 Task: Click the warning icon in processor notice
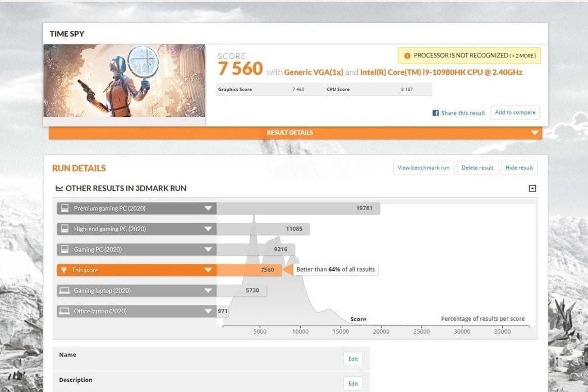pos(407,56)
